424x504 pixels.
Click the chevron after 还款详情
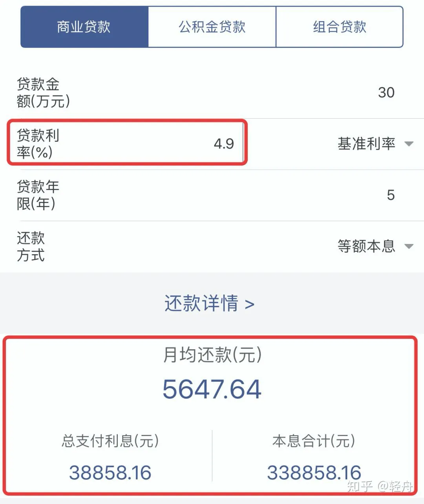[250, 304]
